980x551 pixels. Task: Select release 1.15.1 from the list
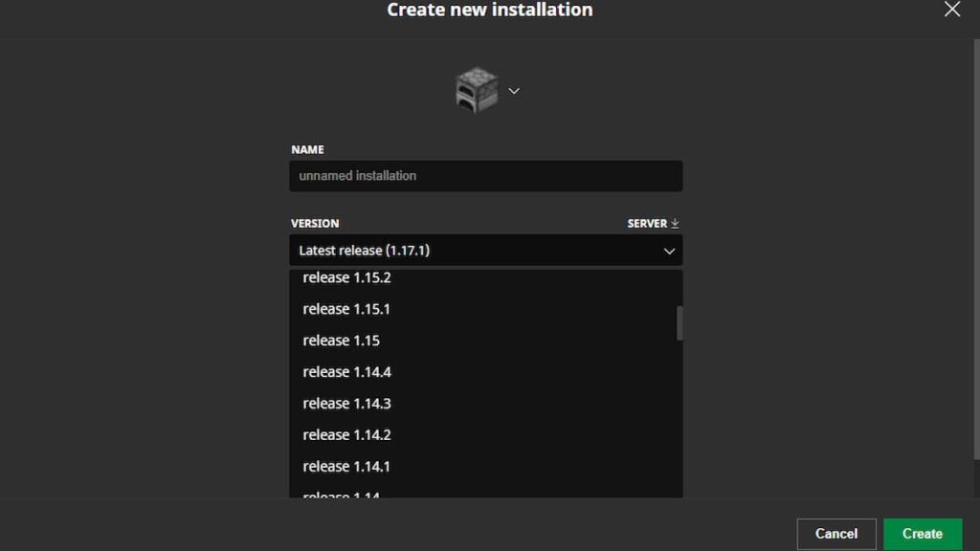(x=346, y=308)
